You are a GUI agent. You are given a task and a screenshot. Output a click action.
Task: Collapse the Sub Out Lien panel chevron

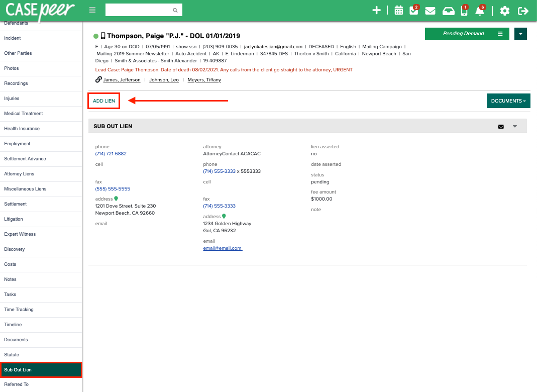point(514,126)
